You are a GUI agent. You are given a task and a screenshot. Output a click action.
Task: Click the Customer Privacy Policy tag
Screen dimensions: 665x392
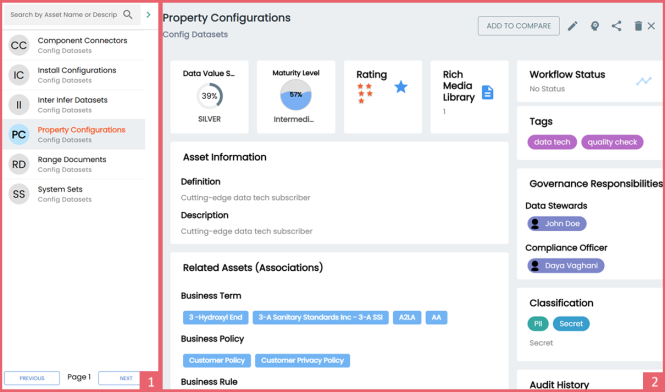coord(302,361)
